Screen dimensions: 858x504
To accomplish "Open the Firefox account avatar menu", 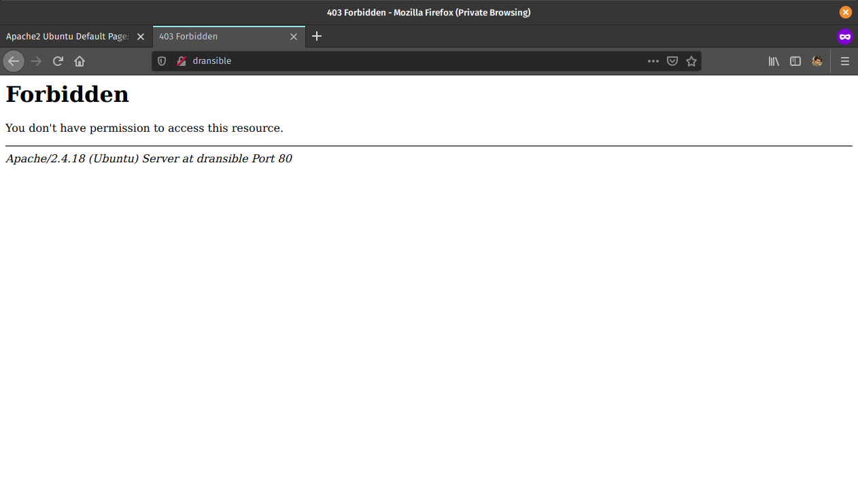I will (x=817, y=61).
